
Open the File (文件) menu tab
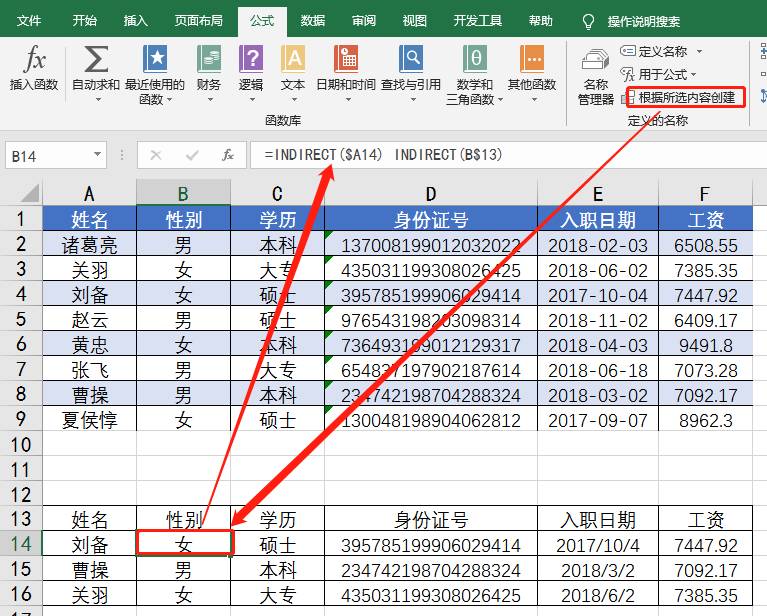(x=30, y=20)
